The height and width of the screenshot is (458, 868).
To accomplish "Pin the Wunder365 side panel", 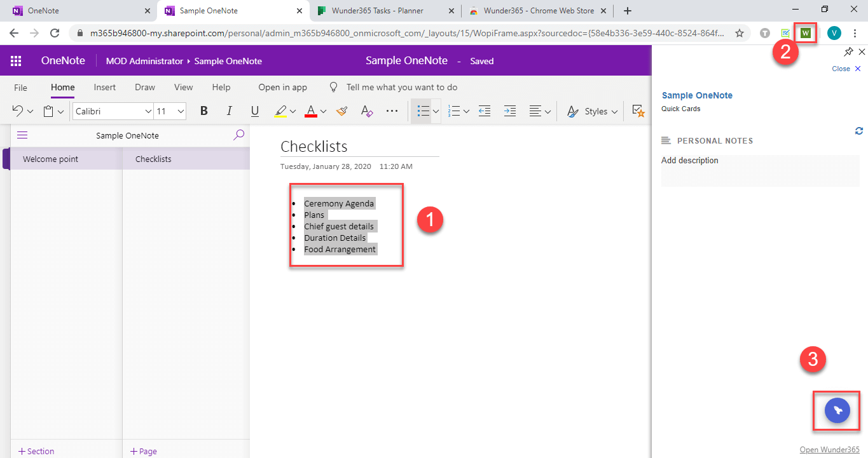I will [848, 51].
